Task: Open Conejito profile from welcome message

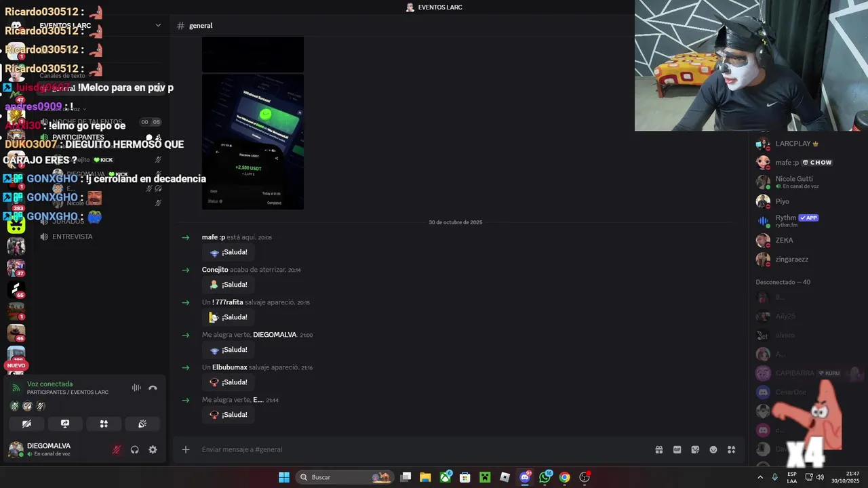Action: [x=215, y=270]
